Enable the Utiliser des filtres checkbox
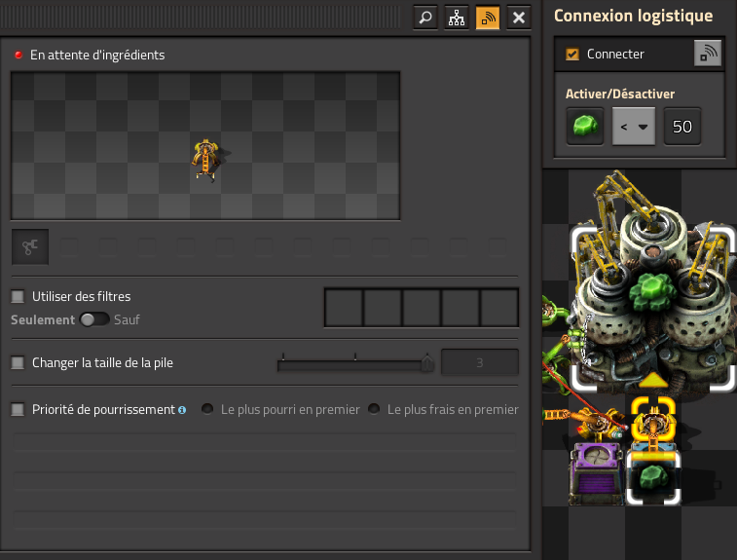The height and width of the screenshot is (560, 737). (18, 296)
